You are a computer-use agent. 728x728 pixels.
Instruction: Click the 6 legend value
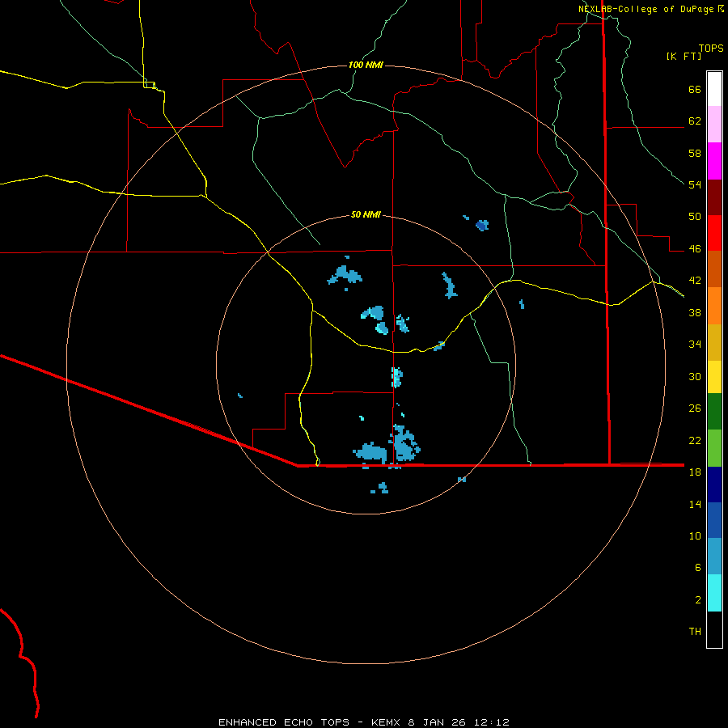point(698,568)
